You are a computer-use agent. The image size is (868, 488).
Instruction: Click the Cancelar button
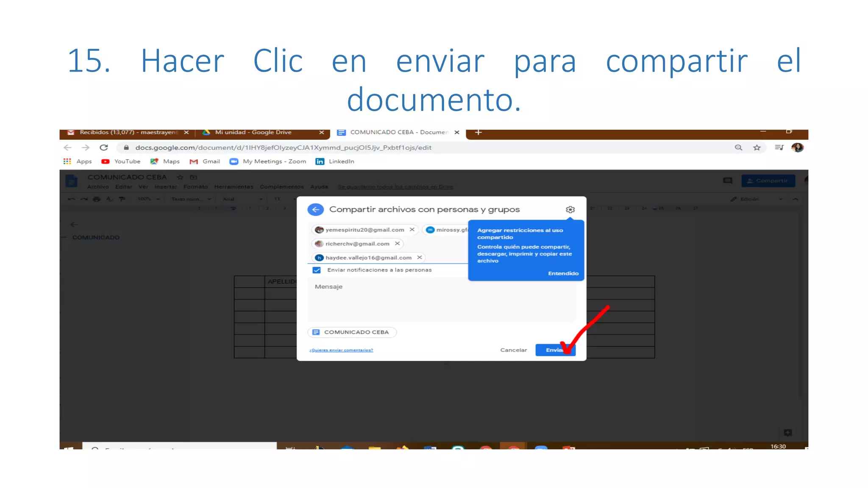[513, 350]
